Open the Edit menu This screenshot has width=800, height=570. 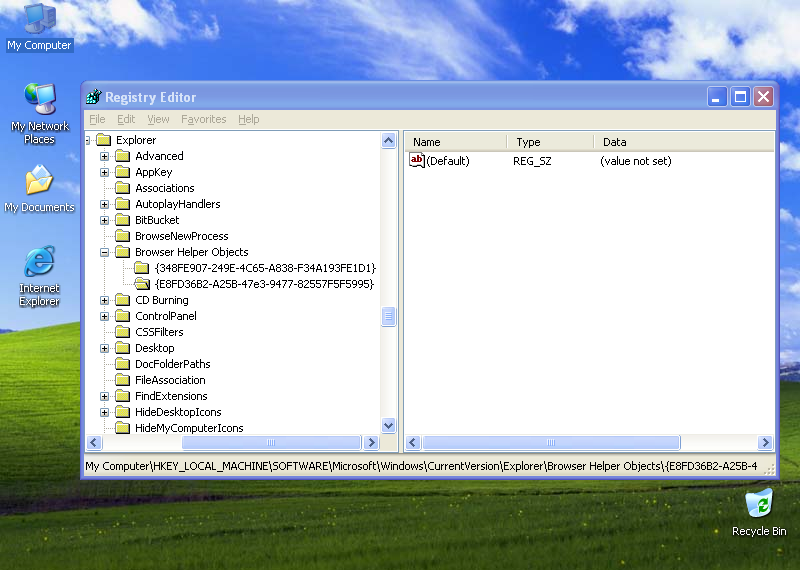[126, 119]
